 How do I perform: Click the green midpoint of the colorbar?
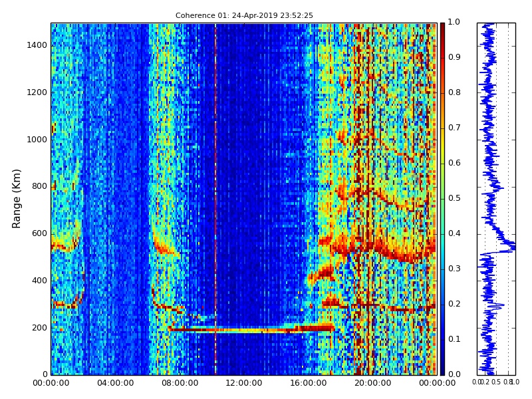(x=442, y=199)
